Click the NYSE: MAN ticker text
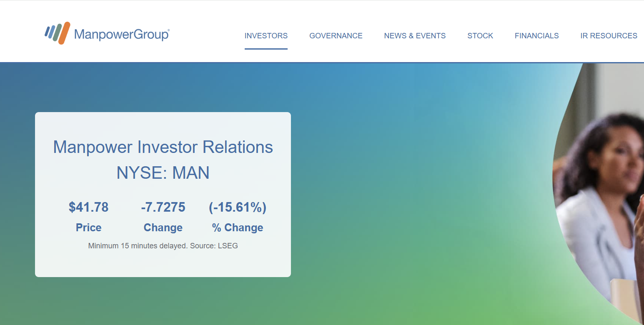Image resolution: width=644 pixels, height=325 pixels. coord(163,172)
